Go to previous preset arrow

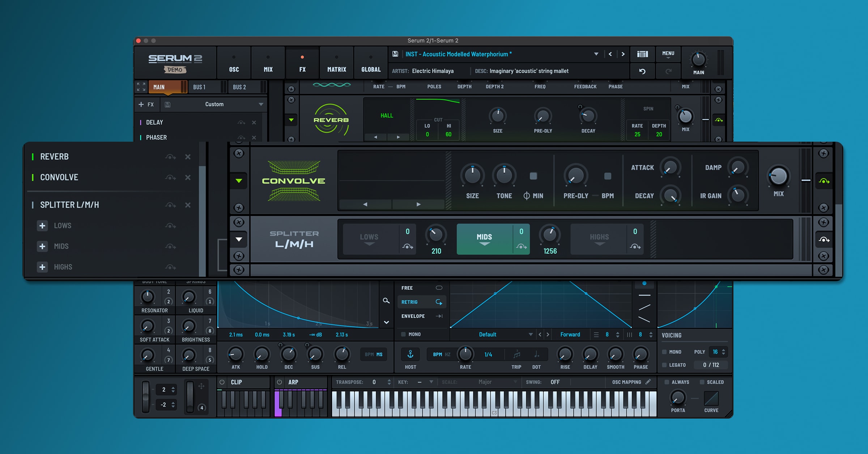(610, 54)
